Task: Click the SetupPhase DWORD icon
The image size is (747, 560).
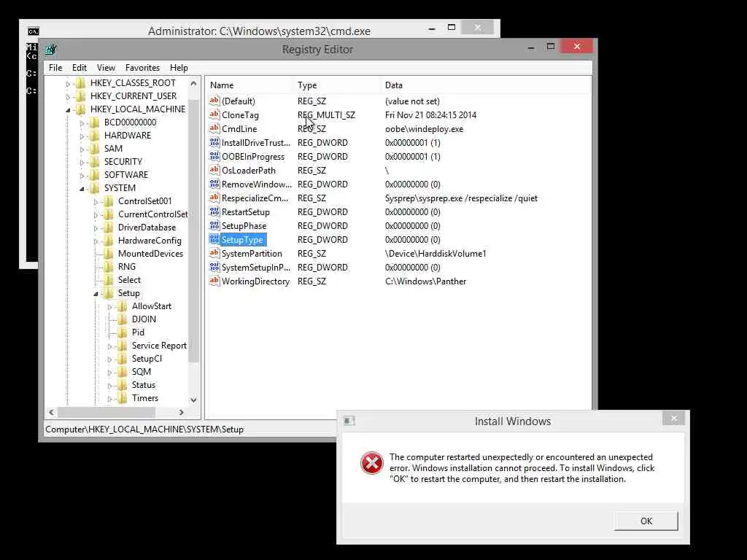Action: tap(214, 225)
